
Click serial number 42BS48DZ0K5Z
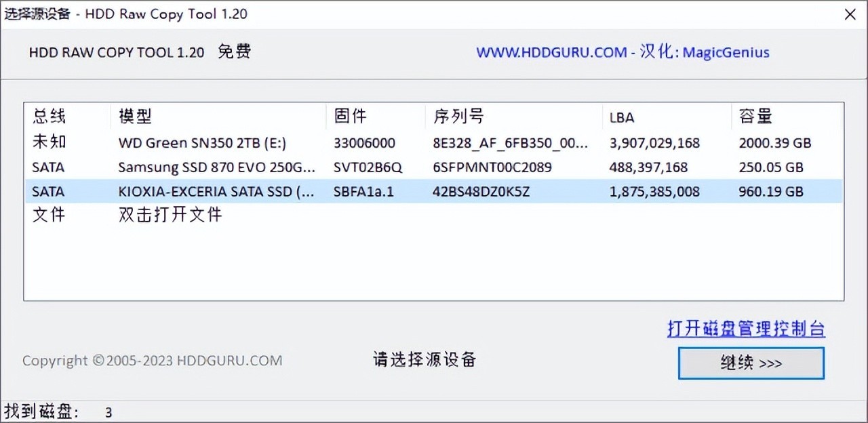click(481, 192)
